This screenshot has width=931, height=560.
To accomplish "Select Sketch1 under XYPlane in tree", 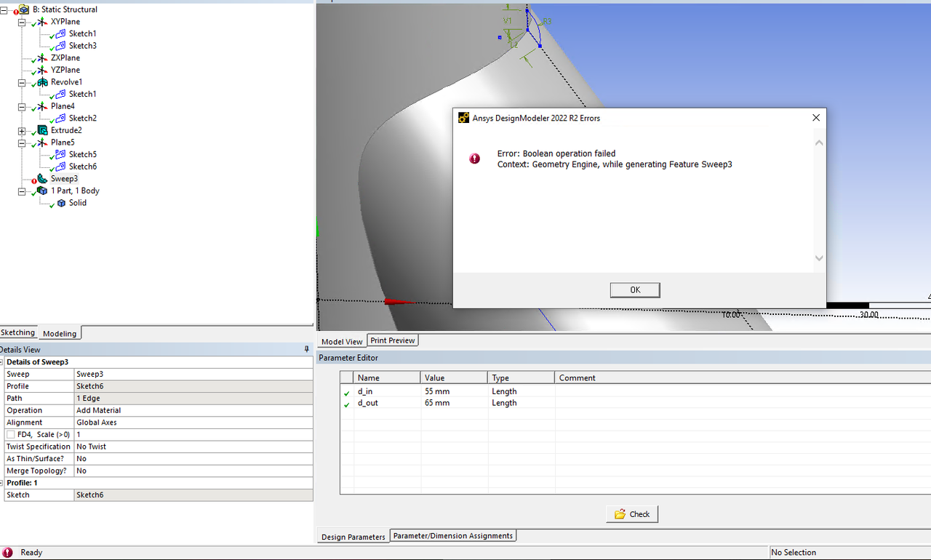I will tap(82, 33).
